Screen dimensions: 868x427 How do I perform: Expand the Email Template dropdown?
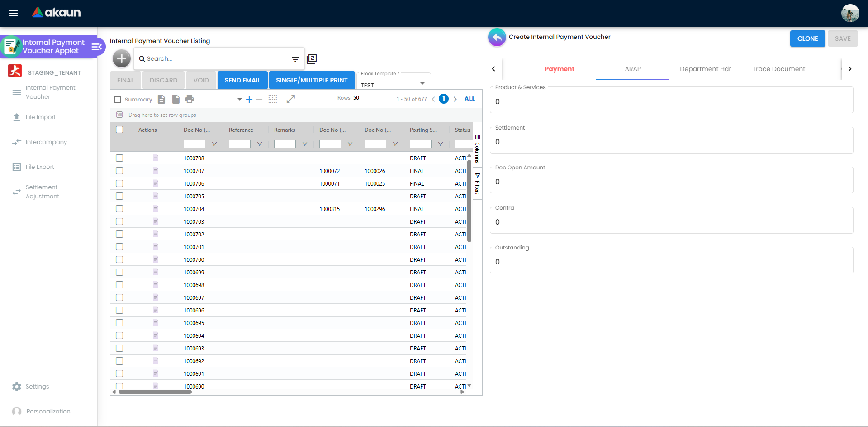[422, 84]
